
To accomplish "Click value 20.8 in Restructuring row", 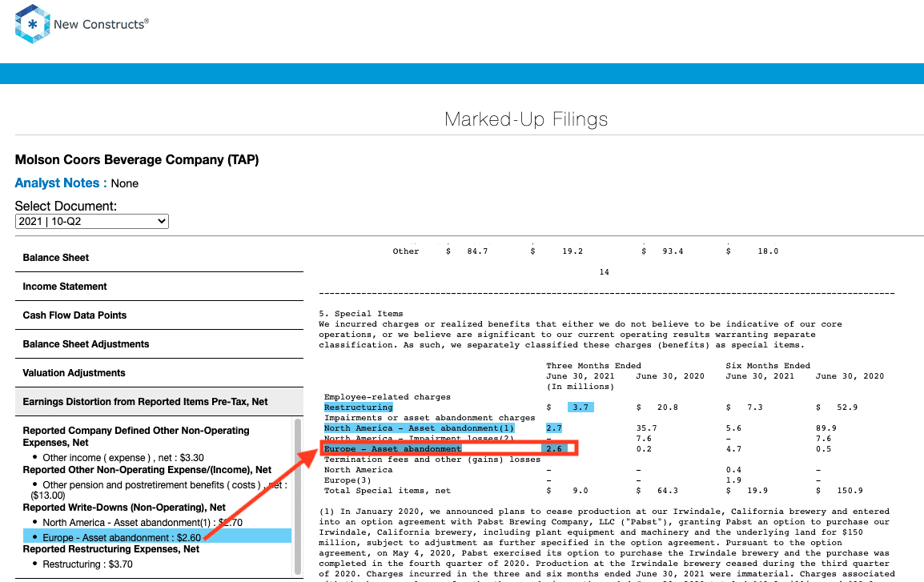I will click(x=668, y=407).
